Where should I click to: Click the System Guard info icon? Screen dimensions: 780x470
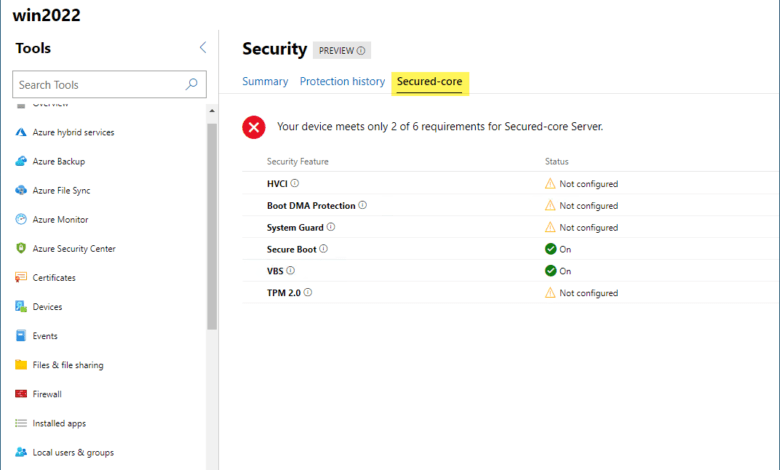coord(331,227)
